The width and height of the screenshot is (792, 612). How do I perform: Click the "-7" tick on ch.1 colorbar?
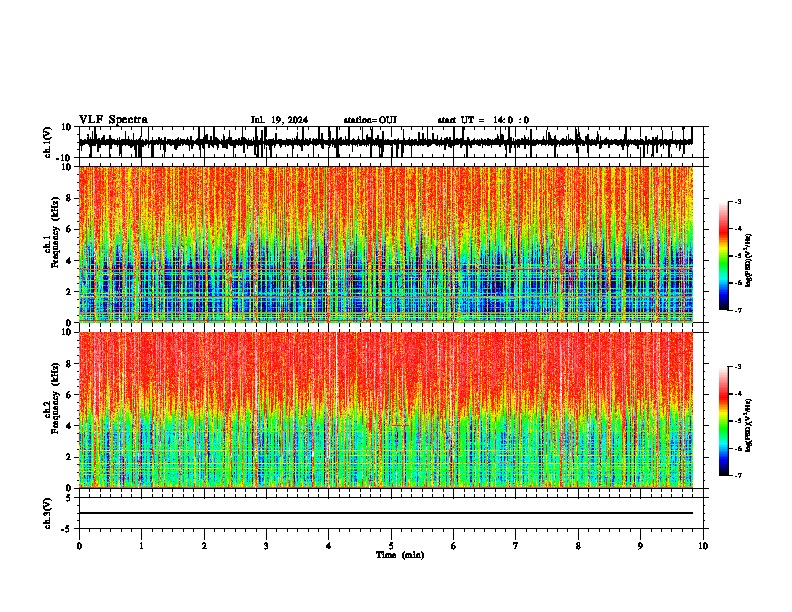click(737, 310)
